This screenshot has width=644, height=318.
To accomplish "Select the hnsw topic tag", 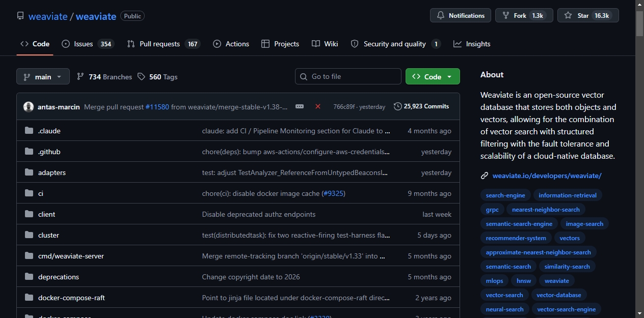I will 524,281.
